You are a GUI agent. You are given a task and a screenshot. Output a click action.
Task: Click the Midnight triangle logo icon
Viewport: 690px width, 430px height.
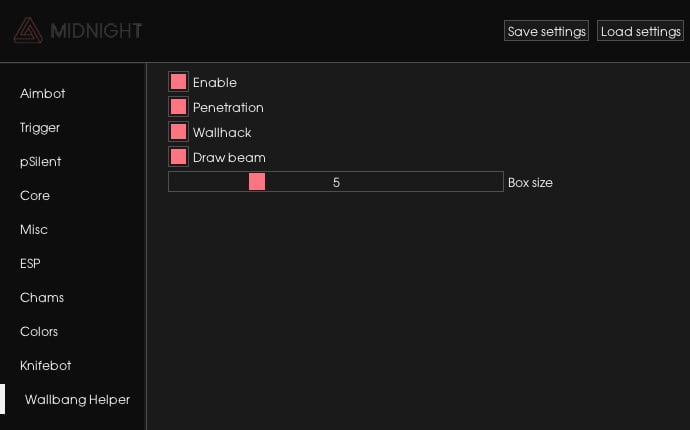tap(28, 31)
